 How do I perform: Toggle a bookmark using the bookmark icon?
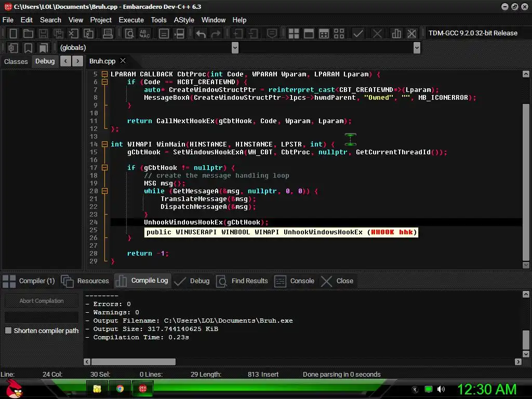click(28, 48)
